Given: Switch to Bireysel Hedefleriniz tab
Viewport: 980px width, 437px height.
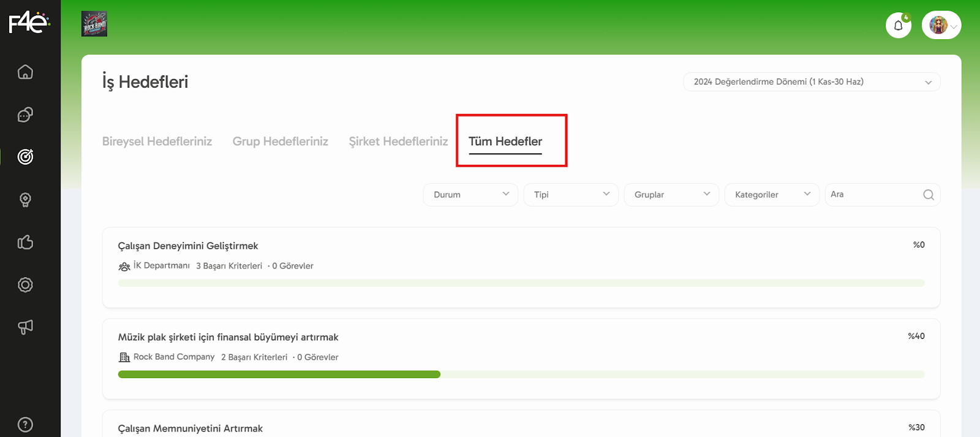Looking at the screenshot, I should pyautogui.click(x=157, y=142).
